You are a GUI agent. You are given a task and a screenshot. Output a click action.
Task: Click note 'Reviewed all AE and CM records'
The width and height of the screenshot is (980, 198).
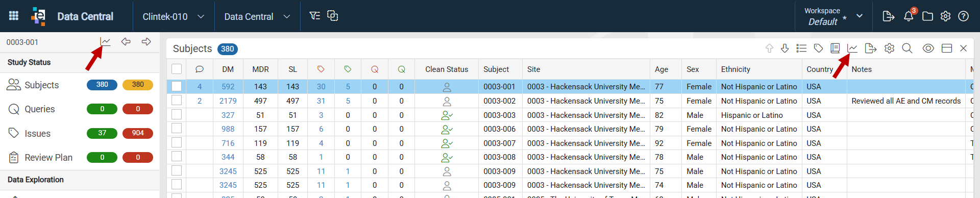click(906, 101)
